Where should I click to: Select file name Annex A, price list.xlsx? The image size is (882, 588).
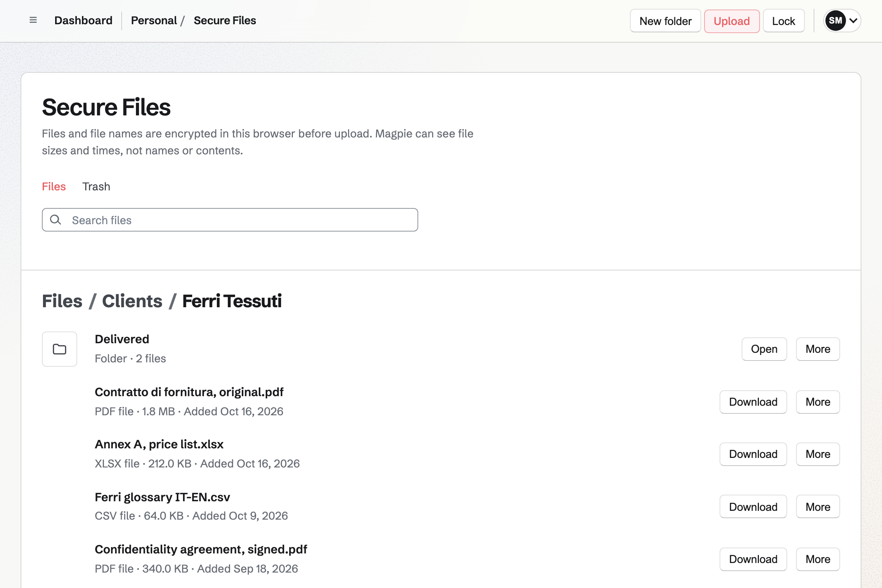(x=159, y=444)
